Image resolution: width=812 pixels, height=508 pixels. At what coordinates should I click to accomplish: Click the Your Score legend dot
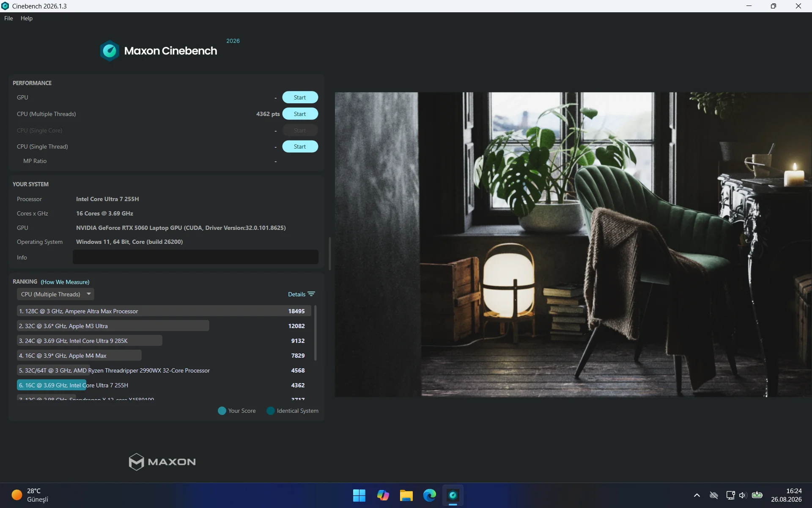coord(222,411)
